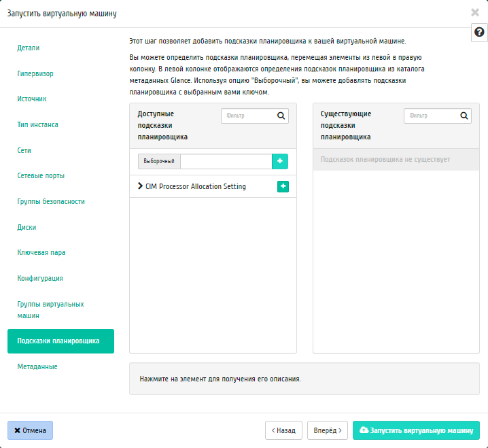This screenshot has height=448, width=488.
Task: Open the Сетевые порты step
Action: pos(41,176)
